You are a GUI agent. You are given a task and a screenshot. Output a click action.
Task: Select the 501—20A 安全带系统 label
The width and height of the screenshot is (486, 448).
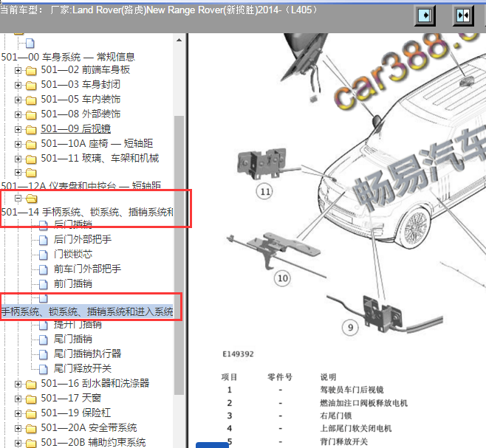[x=89, y=427]
